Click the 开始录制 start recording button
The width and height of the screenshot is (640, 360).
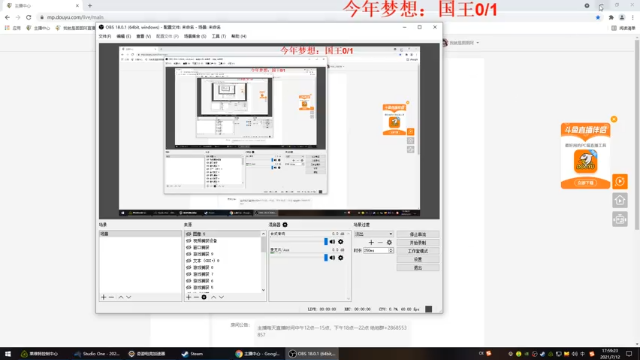pyautogui.click(x=418, y=242)
